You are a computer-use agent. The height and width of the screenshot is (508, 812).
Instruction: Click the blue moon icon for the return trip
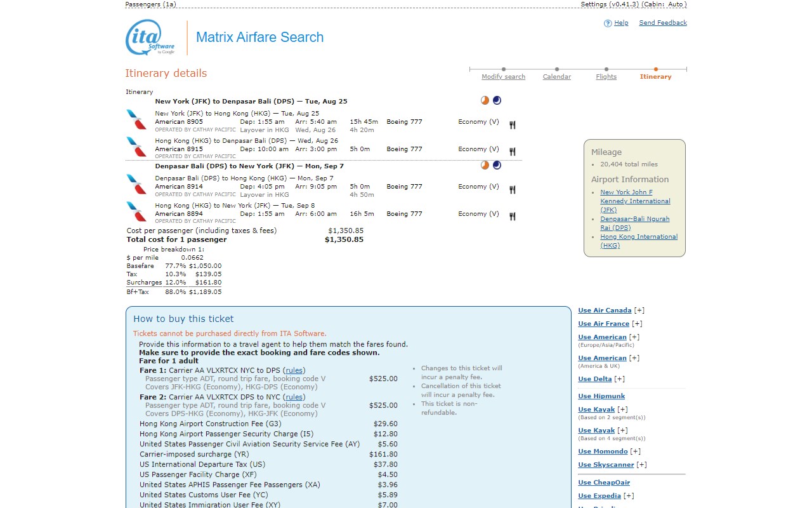pos(497,165)
